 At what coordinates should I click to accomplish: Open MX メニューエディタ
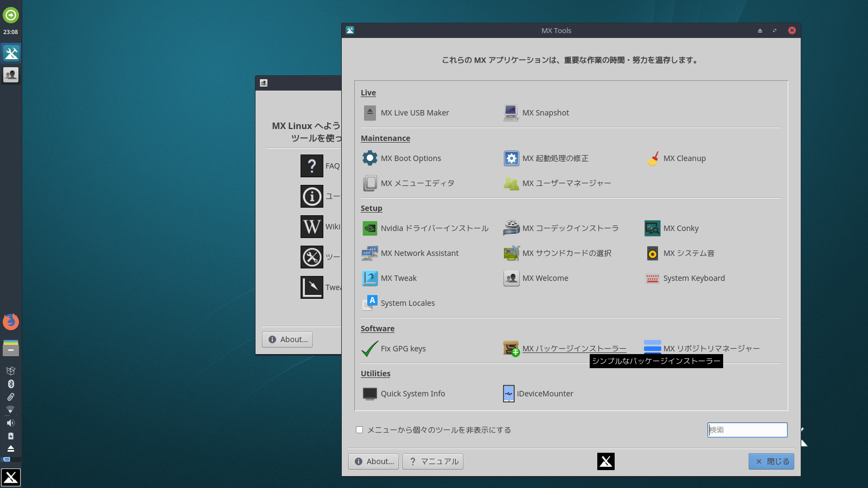[409, 183]
